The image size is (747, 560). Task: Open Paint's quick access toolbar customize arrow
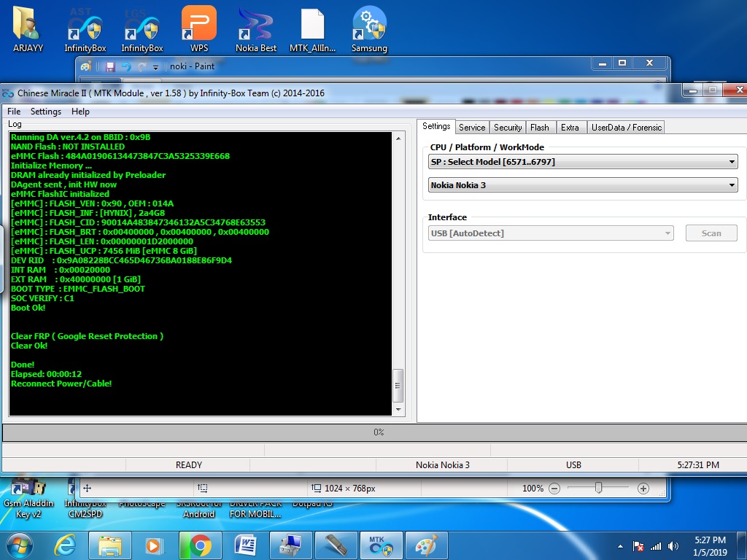click(155, 67)
